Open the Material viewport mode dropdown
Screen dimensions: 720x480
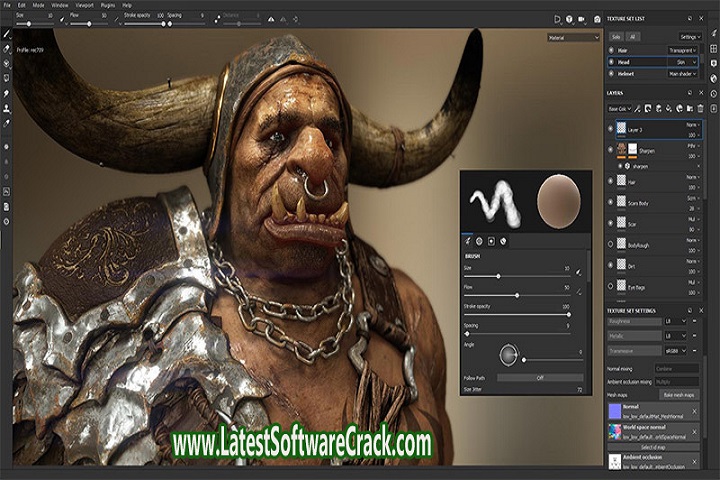[574, 38]
